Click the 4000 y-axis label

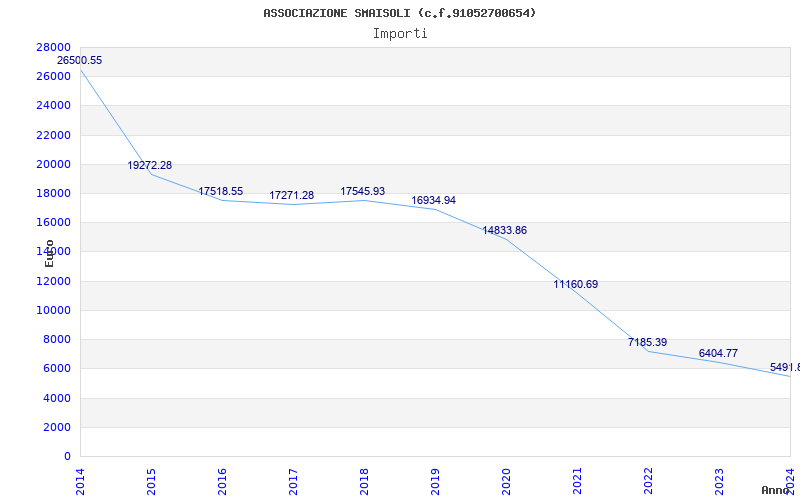click(x=57, y=398)
